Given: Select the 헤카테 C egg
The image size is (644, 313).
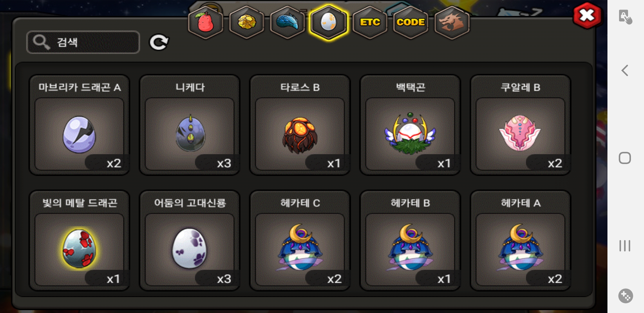Looking at the screenshot, I should click(300, 241).
